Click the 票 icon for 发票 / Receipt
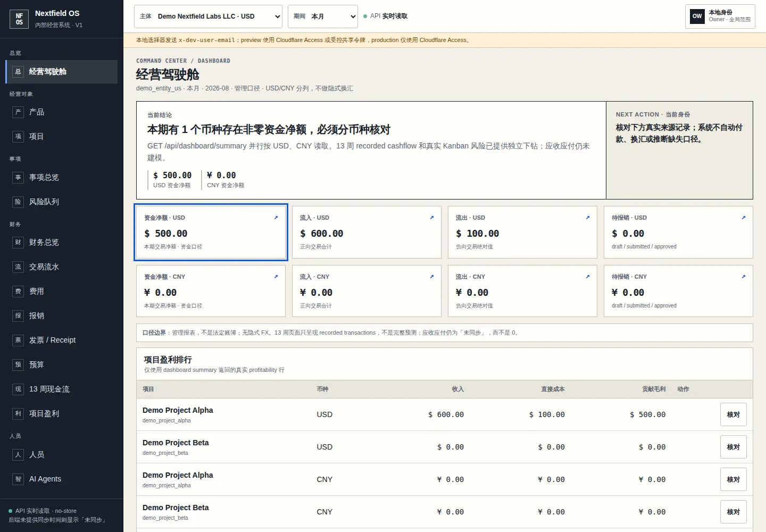Screen dimensions: 766x532 (18, 340)
